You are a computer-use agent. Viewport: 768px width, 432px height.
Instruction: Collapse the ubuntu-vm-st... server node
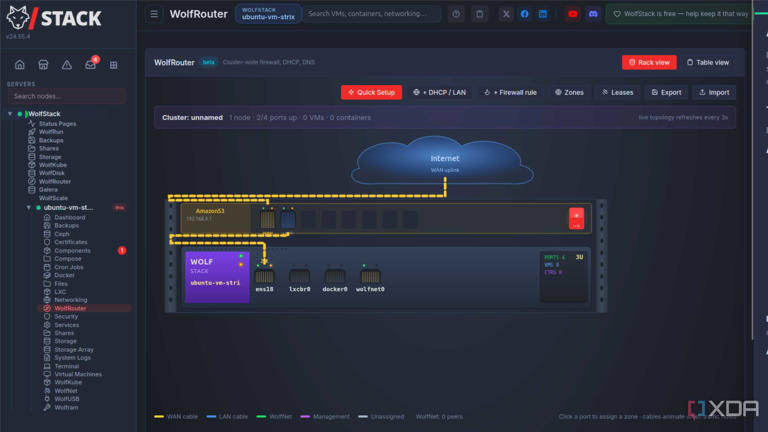click(28, 208)
